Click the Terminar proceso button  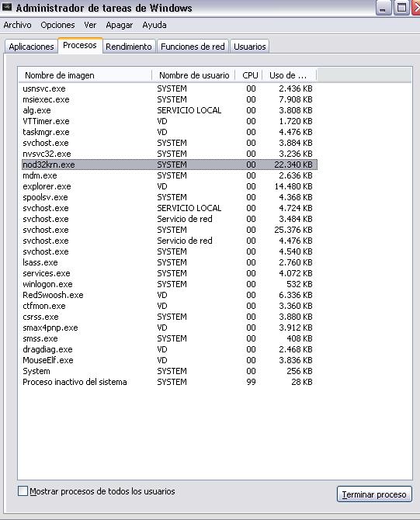click(x=374, y=494)
